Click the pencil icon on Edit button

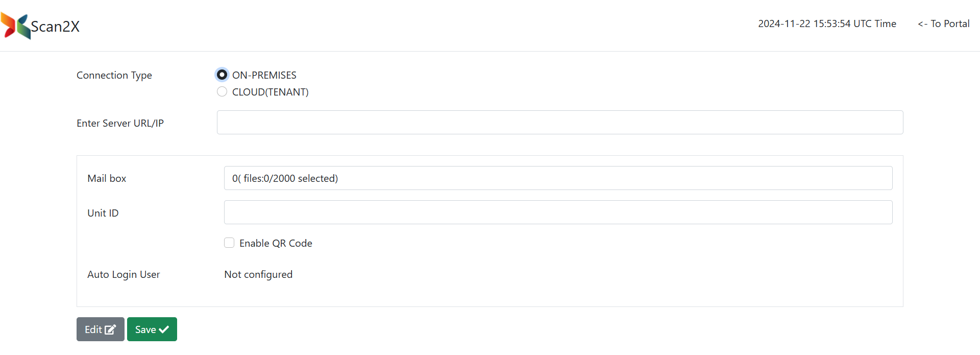tap(110, 329)
